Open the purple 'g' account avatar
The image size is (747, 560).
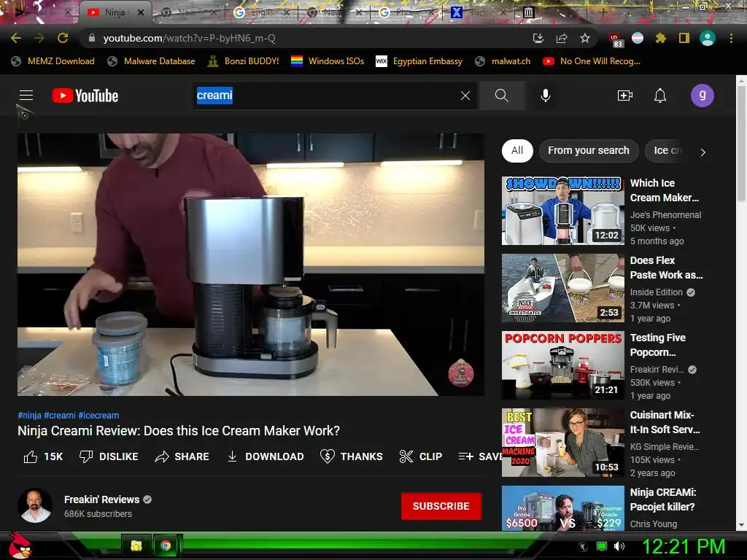(703, 96)
